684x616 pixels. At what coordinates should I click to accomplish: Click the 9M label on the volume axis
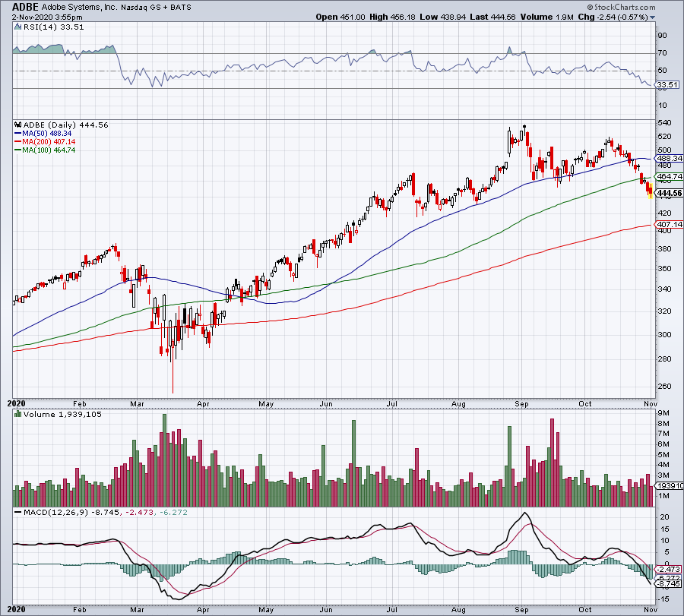pyautogui.click(x=663, y=413)
